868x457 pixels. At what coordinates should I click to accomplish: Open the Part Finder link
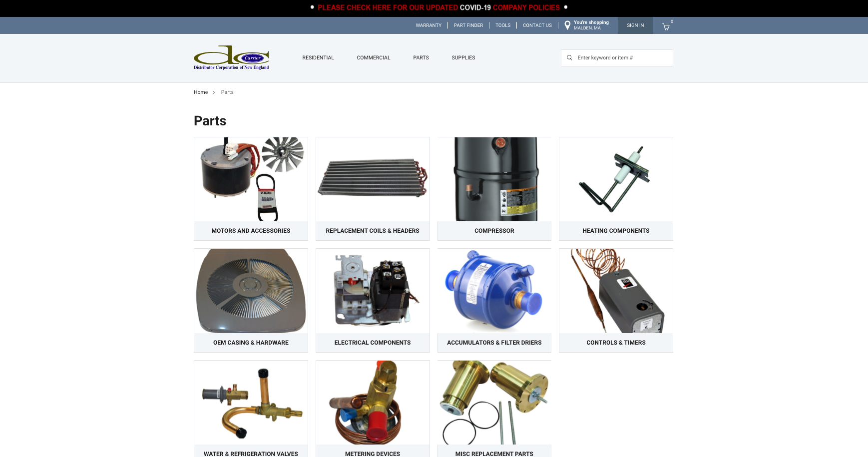(468, 25)
